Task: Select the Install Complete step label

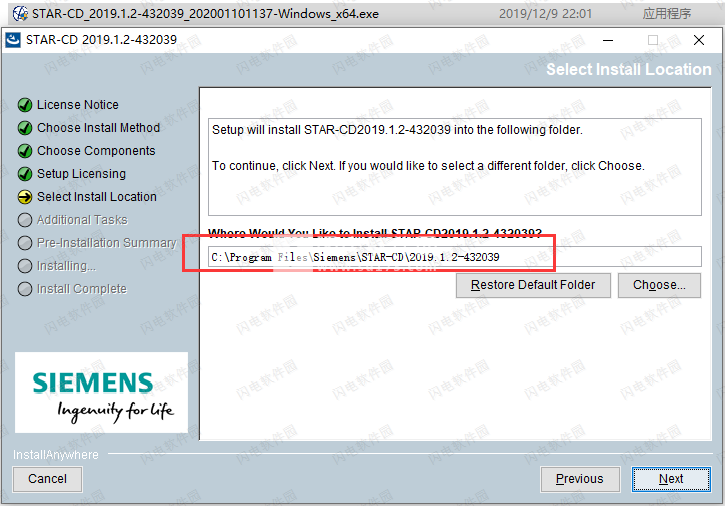Action: pos(82,289)
